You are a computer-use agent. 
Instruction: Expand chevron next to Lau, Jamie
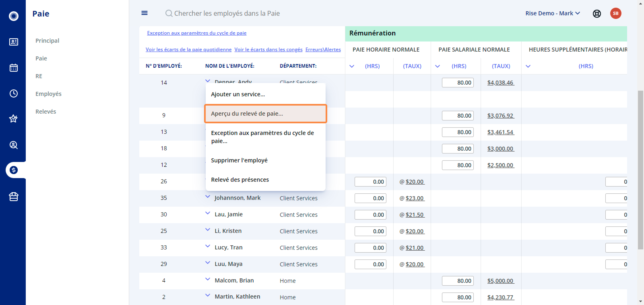click(207, 213)
